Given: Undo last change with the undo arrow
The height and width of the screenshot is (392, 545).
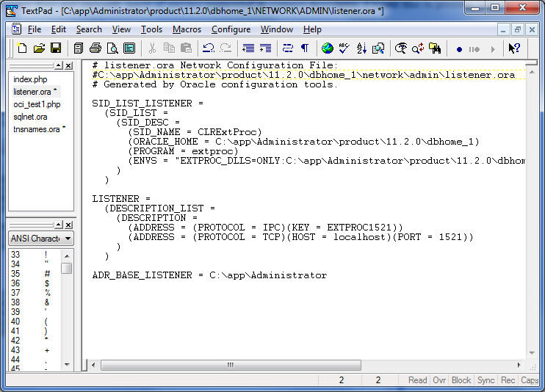Looking at the screenshot, I should [209, 48].
